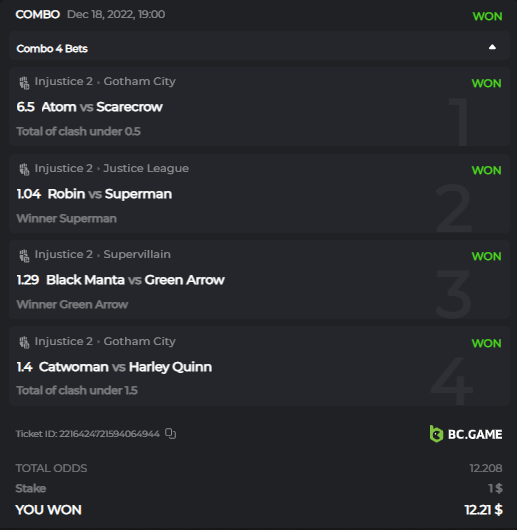Click the 12.21 $ winnings amount
517x530 pixels.
[484, 510]
